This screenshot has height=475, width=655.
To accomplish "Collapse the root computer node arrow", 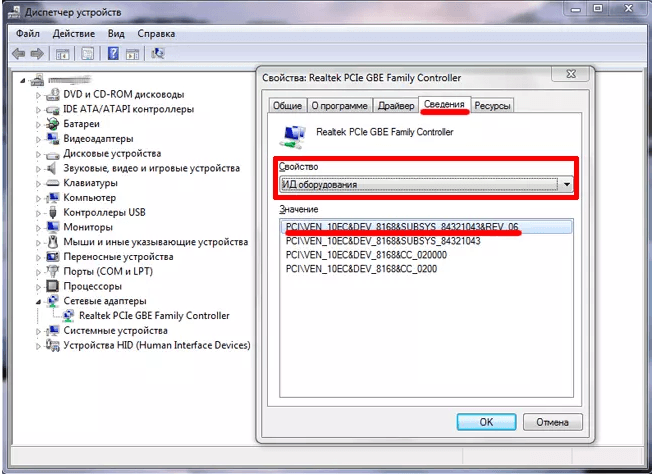I will [x=23, y=80].
